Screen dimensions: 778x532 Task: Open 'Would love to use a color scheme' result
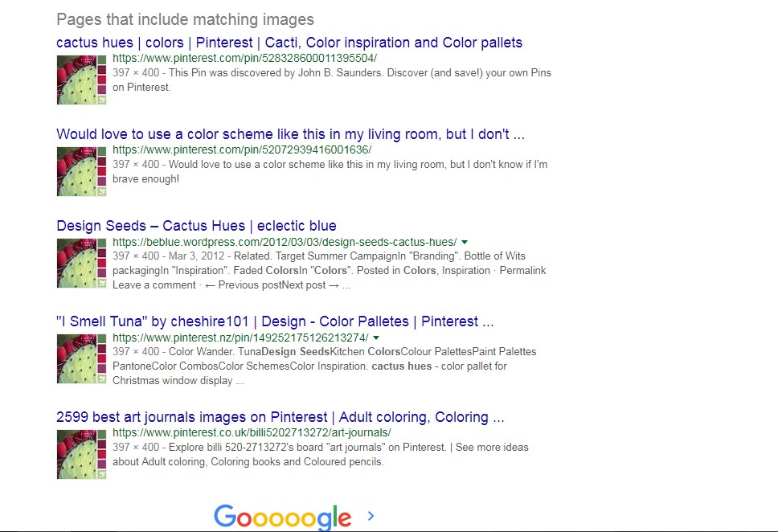[290, 134]
